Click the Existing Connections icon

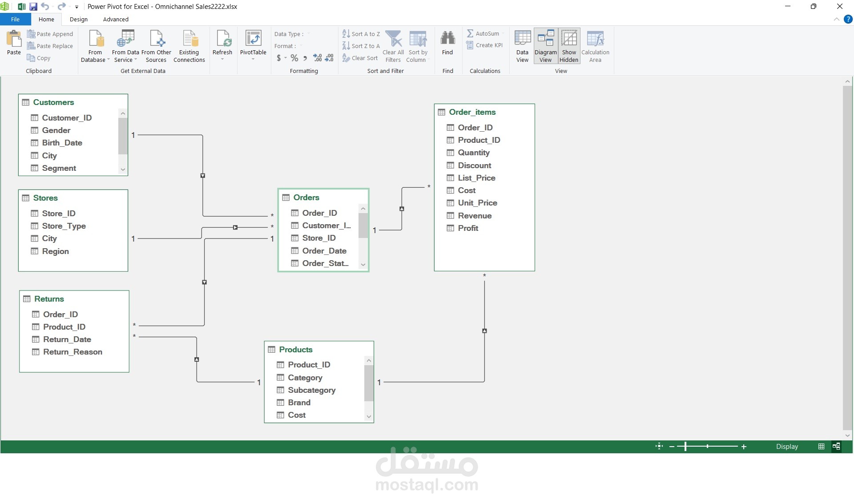point(189,44)
